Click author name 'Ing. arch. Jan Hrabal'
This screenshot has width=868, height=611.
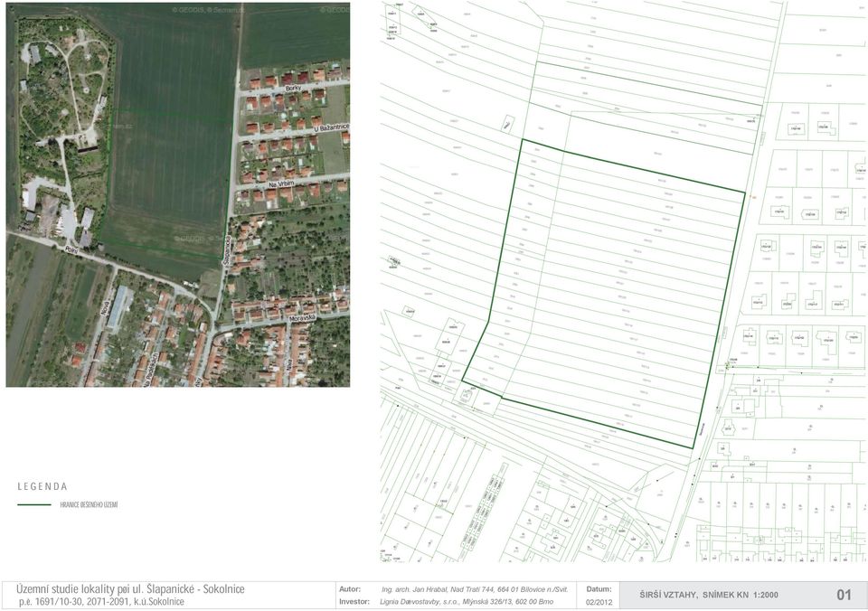(415, 589)
